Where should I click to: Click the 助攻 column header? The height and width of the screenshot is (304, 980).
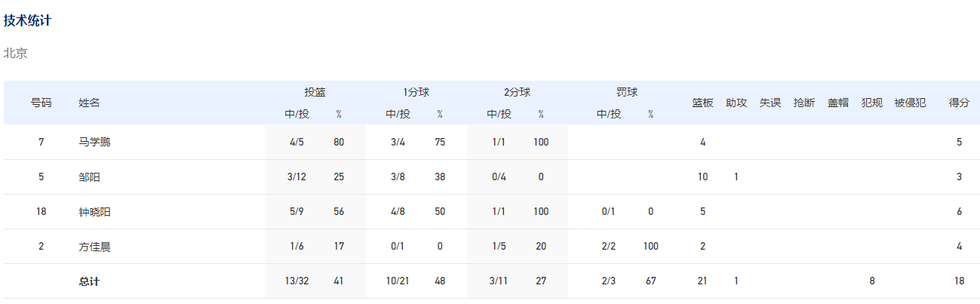tap(736, 103)
